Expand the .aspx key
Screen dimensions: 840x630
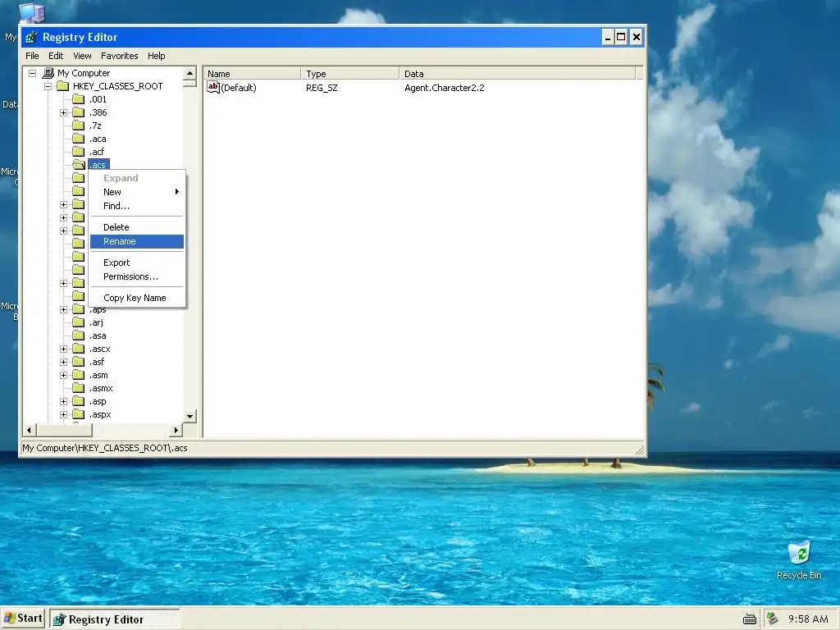point(64,414)
